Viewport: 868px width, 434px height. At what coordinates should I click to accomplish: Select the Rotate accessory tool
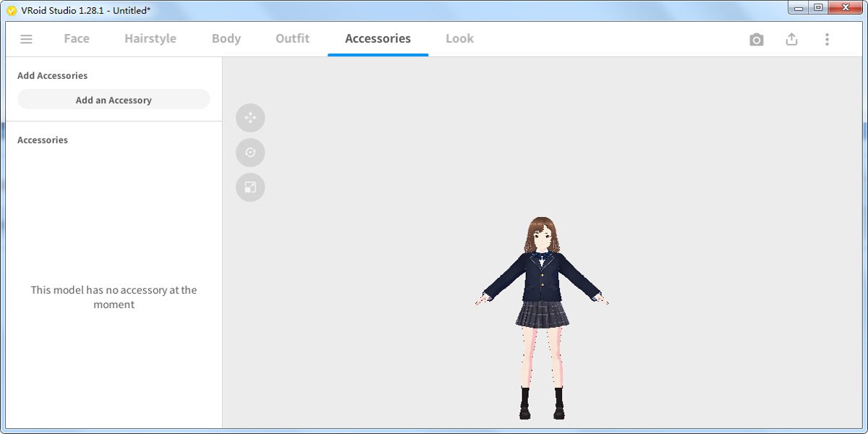(x=250, y=153)
